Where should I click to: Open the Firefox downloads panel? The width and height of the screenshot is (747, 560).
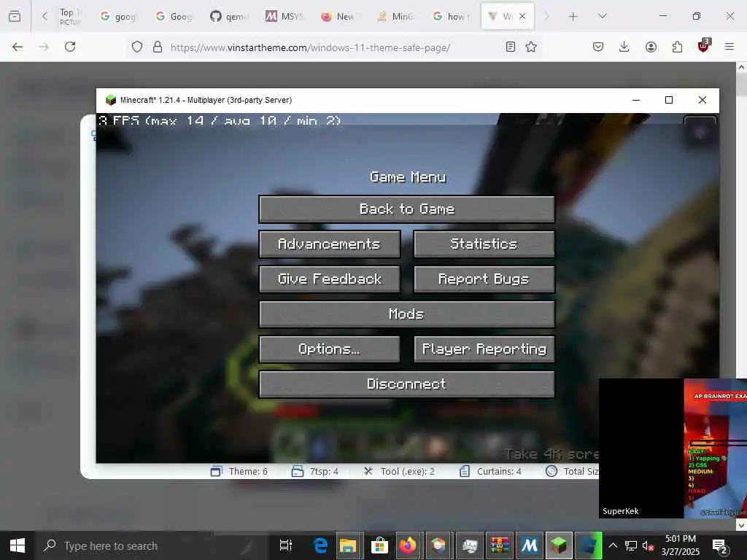pos(624,47)
